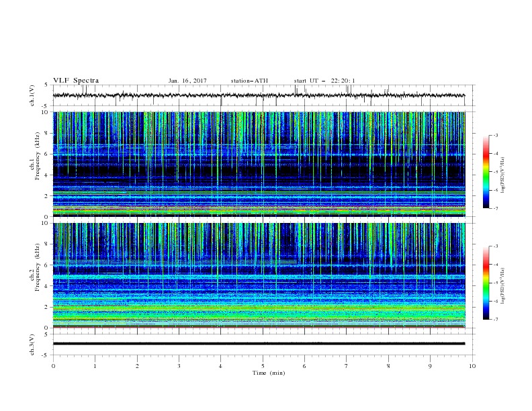Click the ch.2 spectrogram color scale bar
532x411 pixels.
(486, 283)
